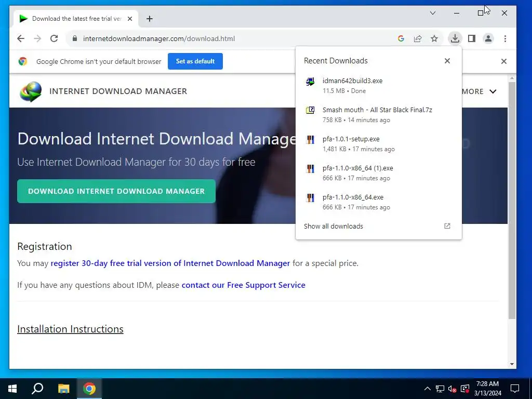Expand the tab search dropdown arrow
Screen dimensions: 532x399
[x=433, y=13]
